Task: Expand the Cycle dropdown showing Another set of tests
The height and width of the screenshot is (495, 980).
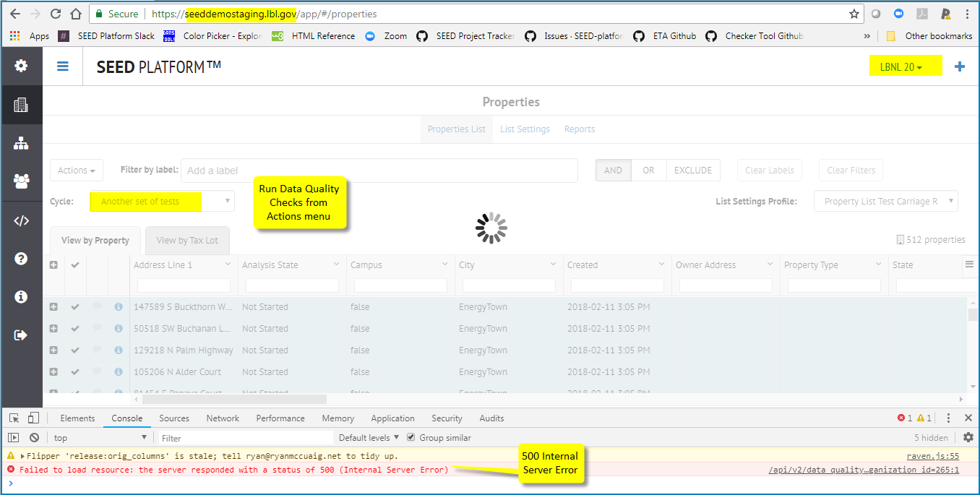Action: 160,201
